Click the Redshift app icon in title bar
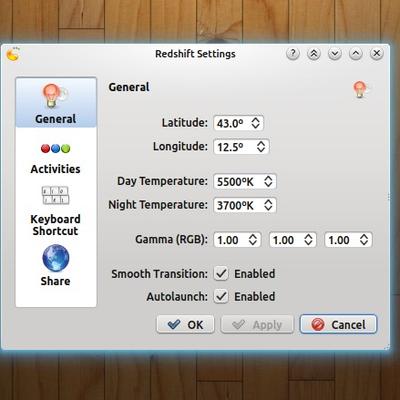Image resolution: width=400 pixels, height=400 pixels. pyautogui.click(x=13, y=54)
